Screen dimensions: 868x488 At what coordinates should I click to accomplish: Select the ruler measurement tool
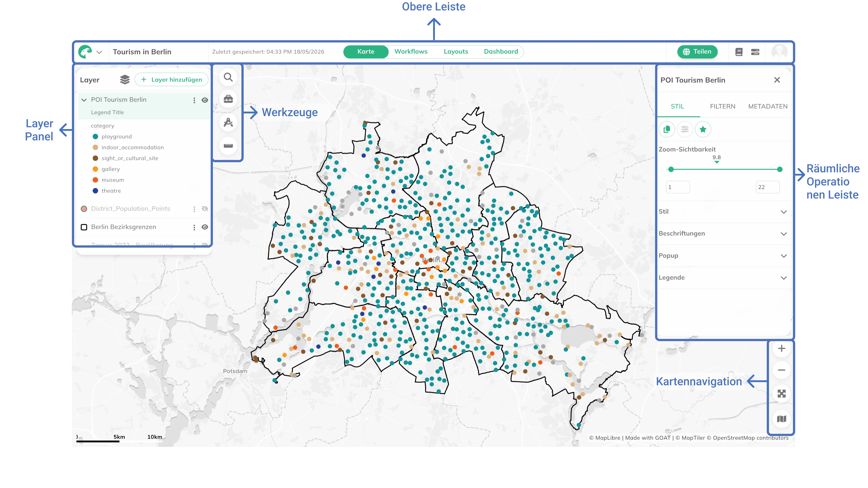(228, 146)
